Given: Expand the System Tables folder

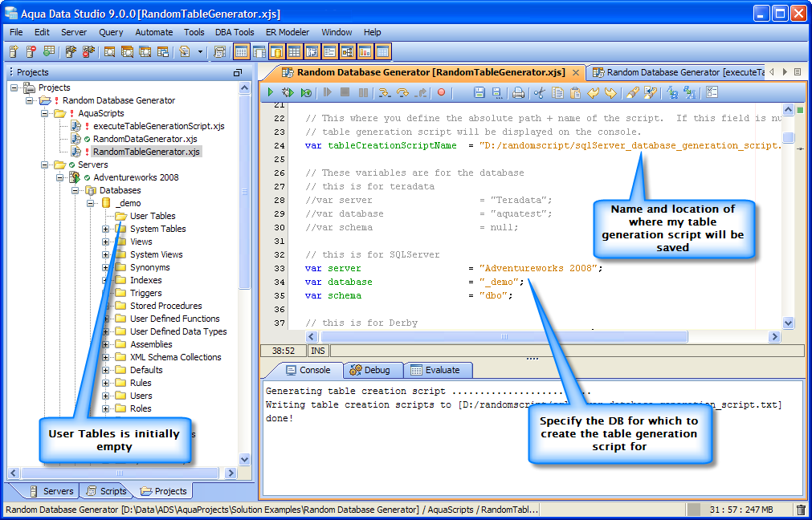Looking at the screenshot, I should pyautogui.click(x=106, y=229).
